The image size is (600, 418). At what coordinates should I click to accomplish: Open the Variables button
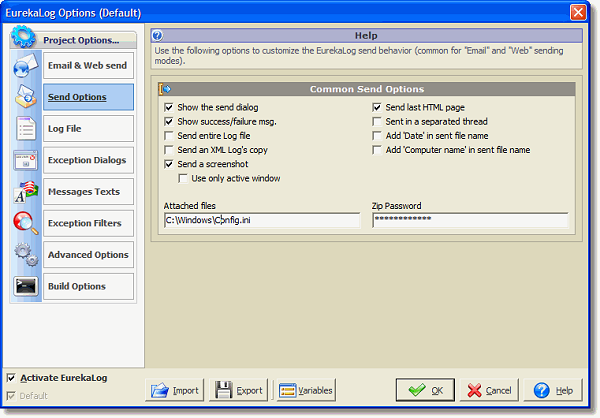coord(306,390)
